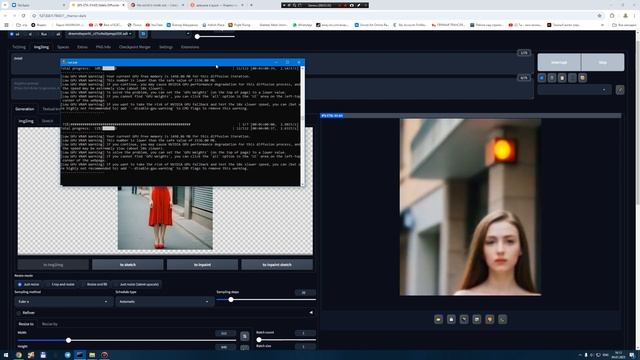Select the sd UI preset radio

point(15,34)
